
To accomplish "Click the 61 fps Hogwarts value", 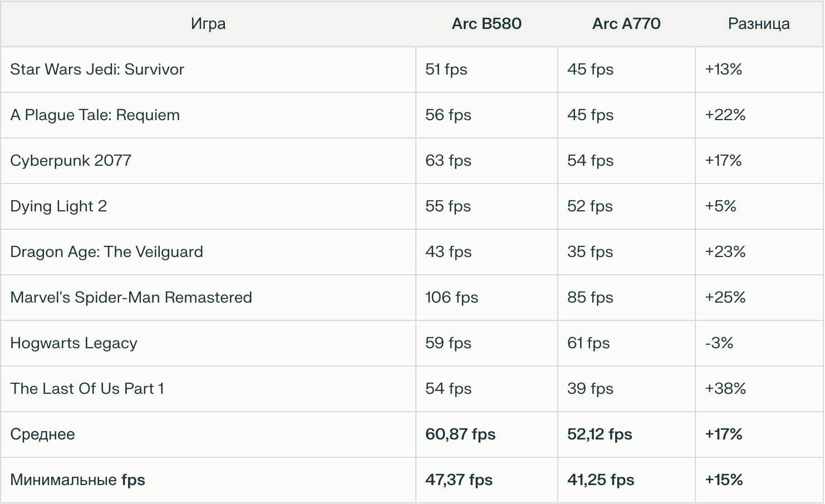I will [x=588, y=343].
